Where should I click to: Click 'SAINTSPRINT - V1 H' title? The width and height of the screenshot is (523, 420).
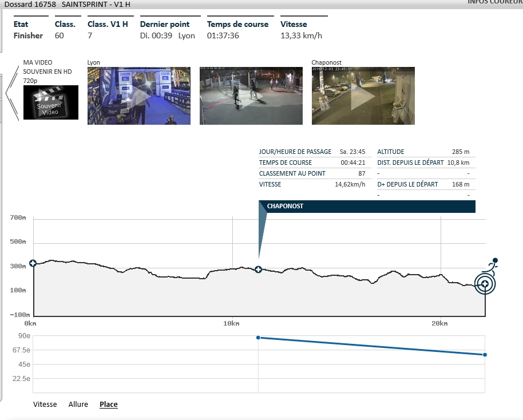(96, 5)
